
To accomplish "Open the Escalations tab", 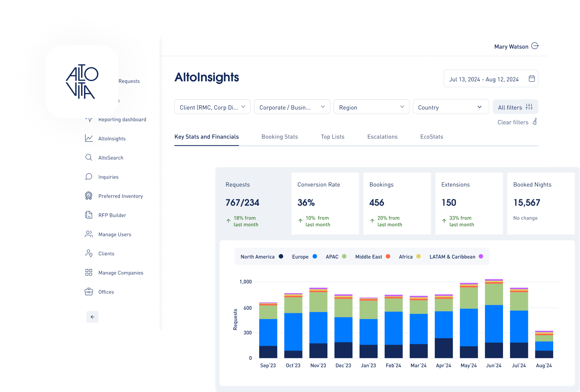I will pos(382,137).
